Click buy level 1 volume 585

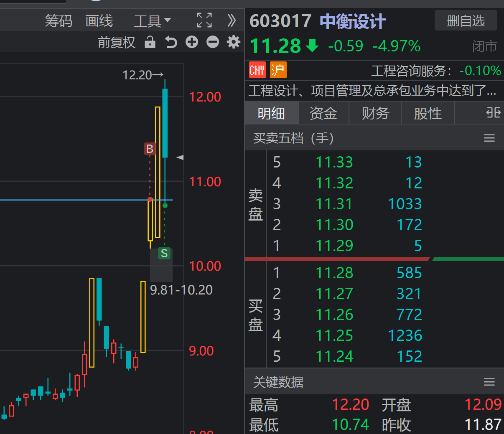pos(409,273)
